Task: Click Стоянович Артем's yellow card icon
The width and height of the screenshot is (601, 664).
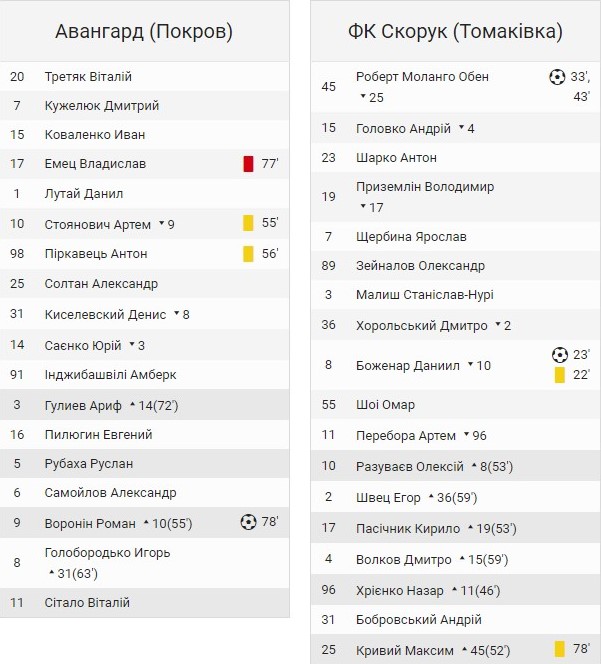Action: (248, 224)
